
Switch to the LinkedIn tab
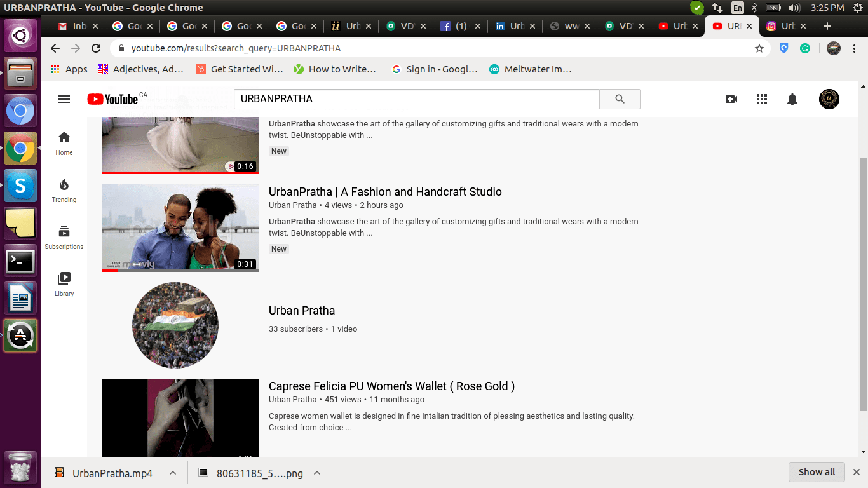coord(515,26)
